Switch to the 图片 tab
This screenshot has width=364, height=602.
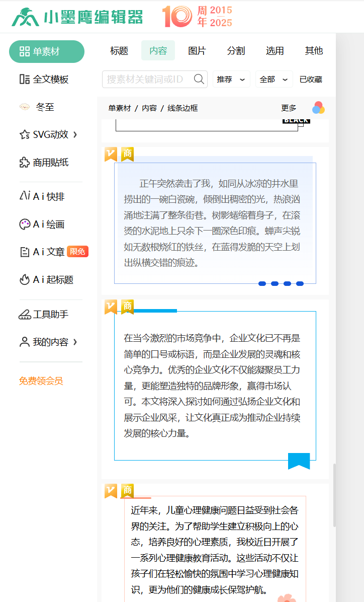pyautogui.click(x=197, y=50)
